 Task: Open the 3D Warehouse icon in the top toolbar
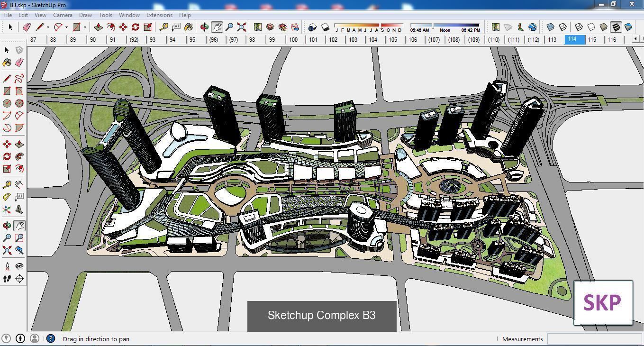(270, 27)
